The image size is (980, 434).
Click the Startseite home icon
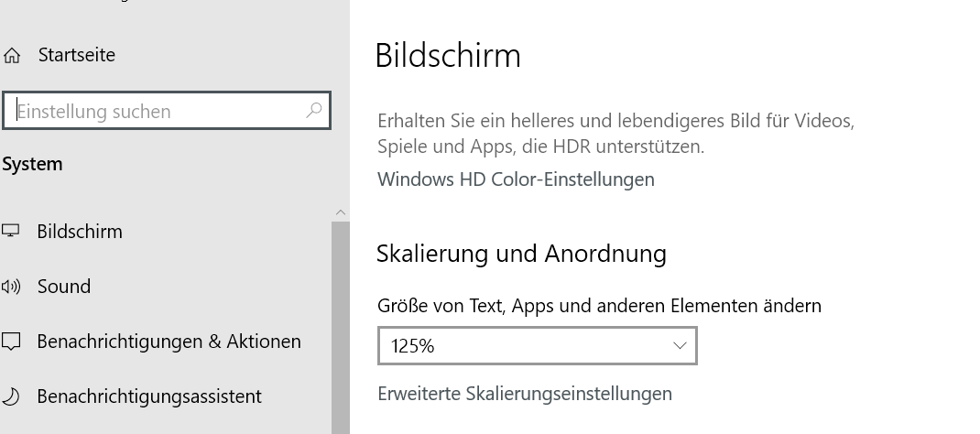(x=12, y=56)
